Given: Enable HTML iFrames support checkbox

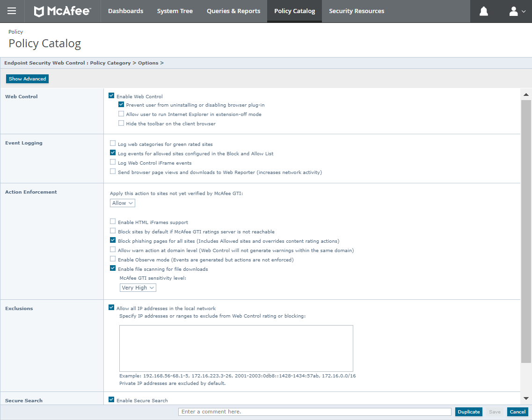Looking at the screenshot, I should point(113,222).
